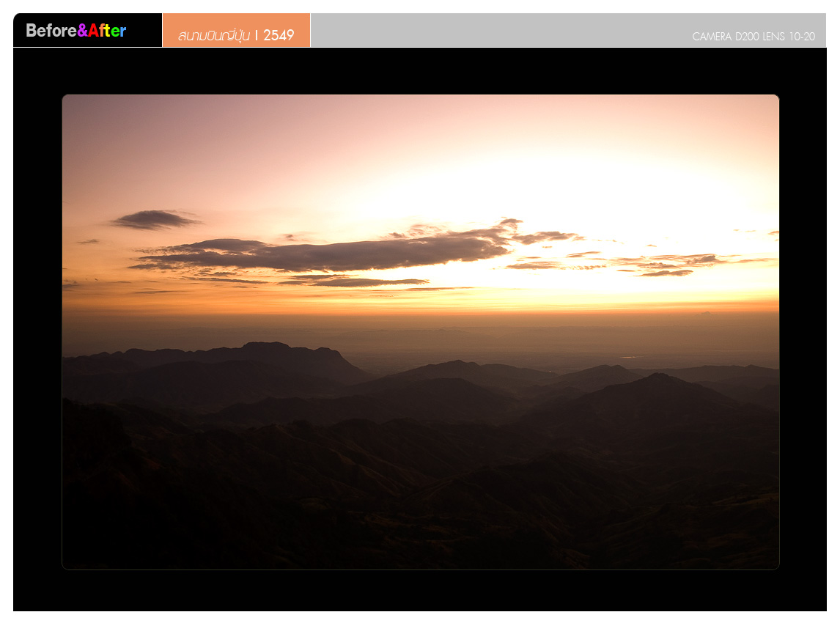Click the Before&After logo

pos(75,31)
